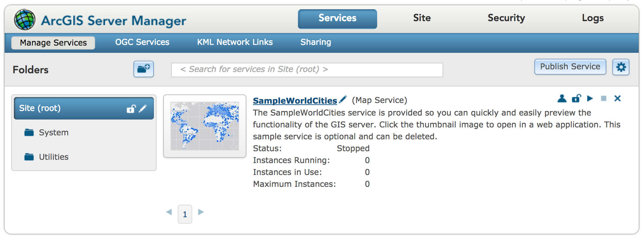Edit the SampleWorldCities service name

[343, 98]
